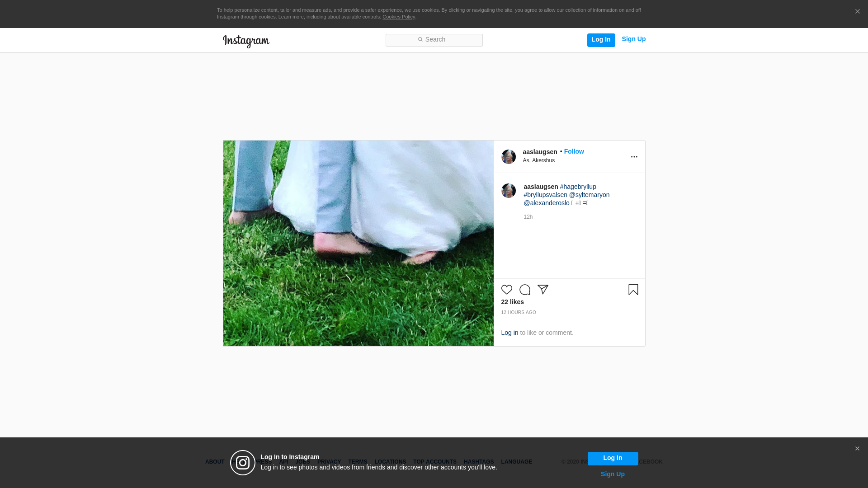
Task: Open aaslaugsen username in the caption
Action: (541, 187)
